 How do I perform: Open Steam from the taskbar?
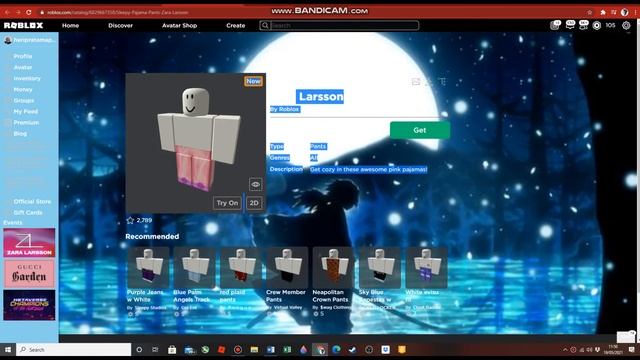coord(353,349)
